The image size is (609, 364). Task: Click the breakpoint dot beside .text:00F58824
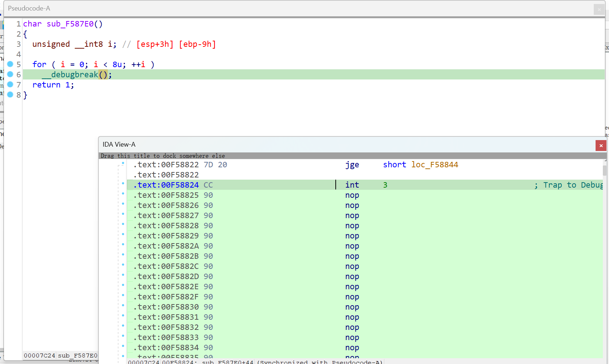(x=123, y=184)
